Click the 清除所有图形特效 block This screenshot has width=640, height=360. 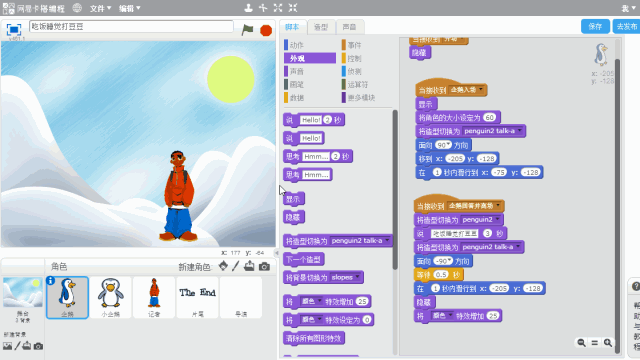coord(313,338)
